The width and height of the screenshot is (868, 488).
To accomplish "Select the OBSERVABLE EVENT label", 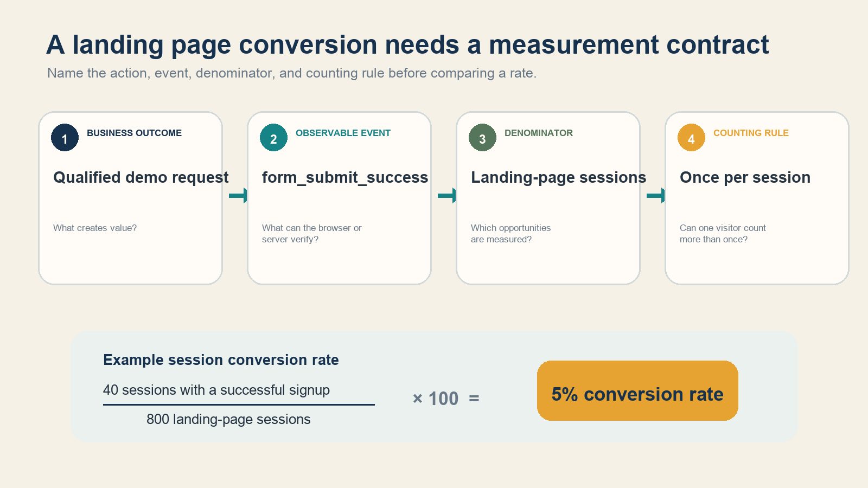I will (343, 133).
